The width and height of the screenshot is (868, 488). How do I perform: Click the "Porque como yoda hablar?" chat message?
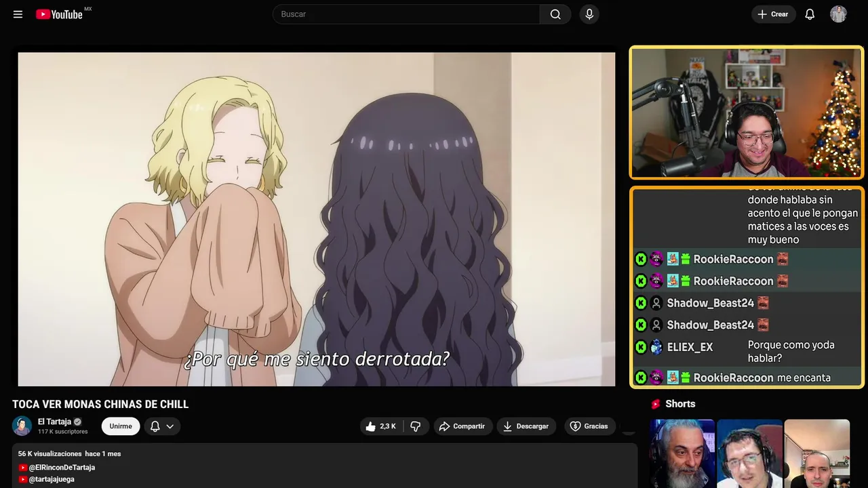point(791,351)
